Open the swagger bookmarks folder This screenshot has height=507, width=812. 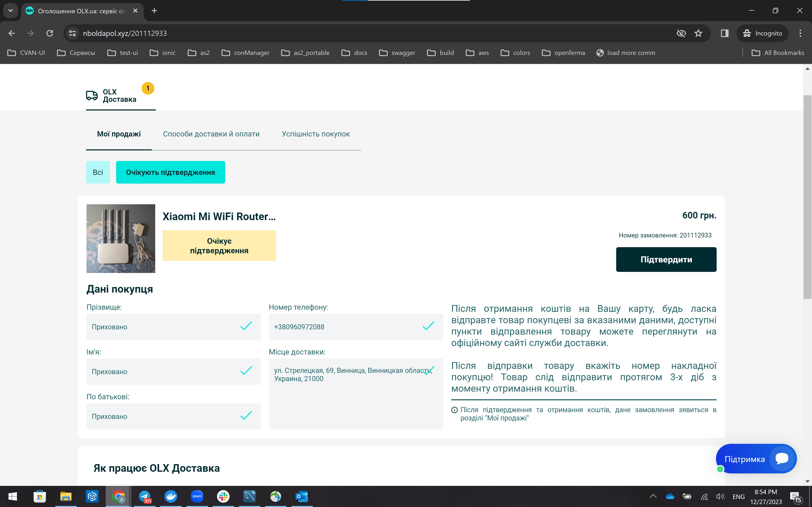397,53
